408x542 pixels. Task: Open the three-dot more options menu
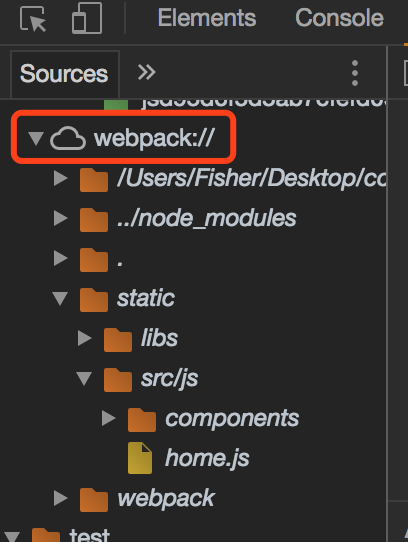355,73
